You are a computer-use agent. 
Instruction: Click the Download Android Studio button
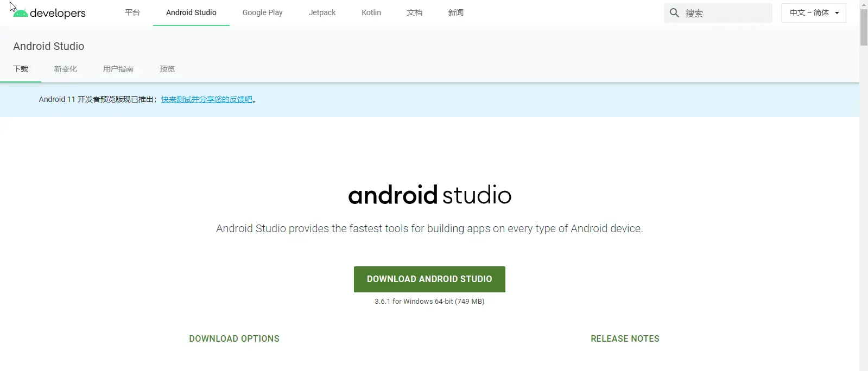point(429,279)
